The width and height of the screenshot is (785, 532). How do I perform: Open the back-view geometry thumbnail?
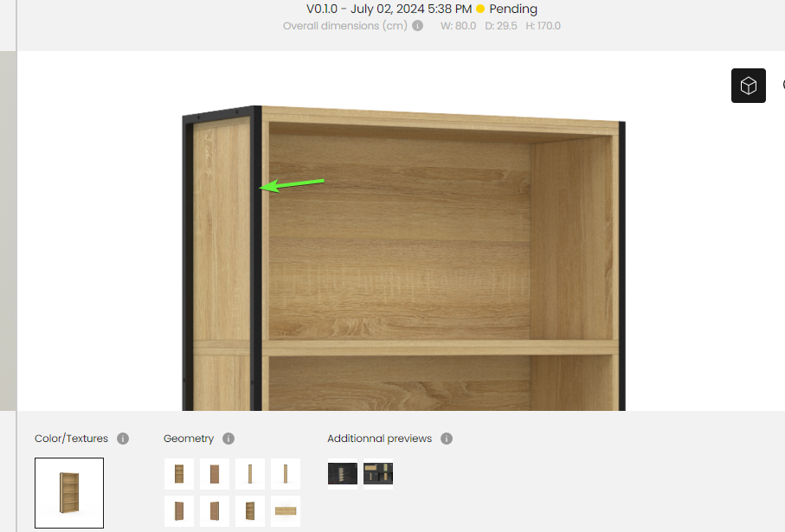pyautogui.click(x=215, y=474)
